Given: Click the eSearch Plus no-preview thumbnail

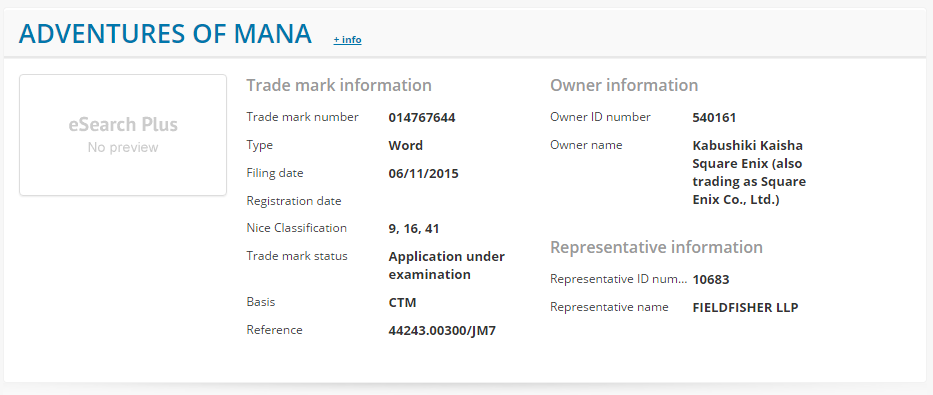Looking at the screenshot, I should tap(123, 135).
